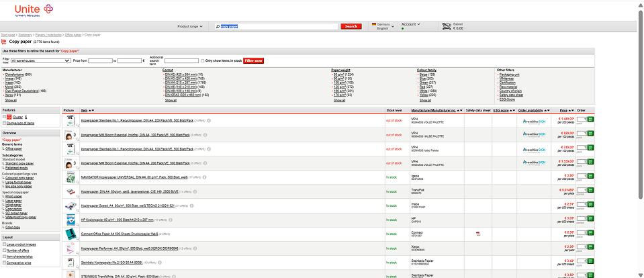Screen dimensions: 644x278
Task: Sort Price column descending arrow
Action: (x=573, y=110)
